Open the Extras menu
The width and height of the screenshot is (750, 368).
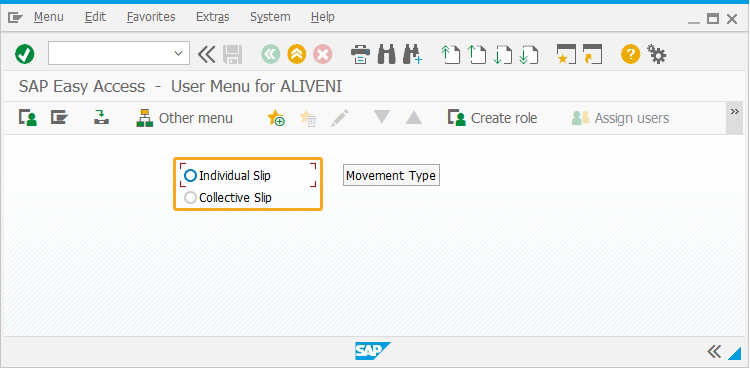pos(213,17)
